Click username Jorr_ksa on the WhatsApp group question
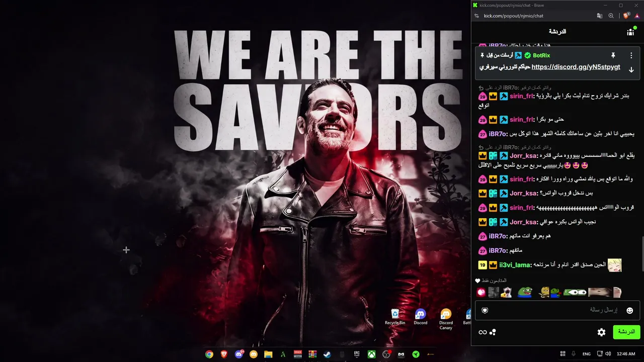The image size is (644, 362). (x=524, y=193)
